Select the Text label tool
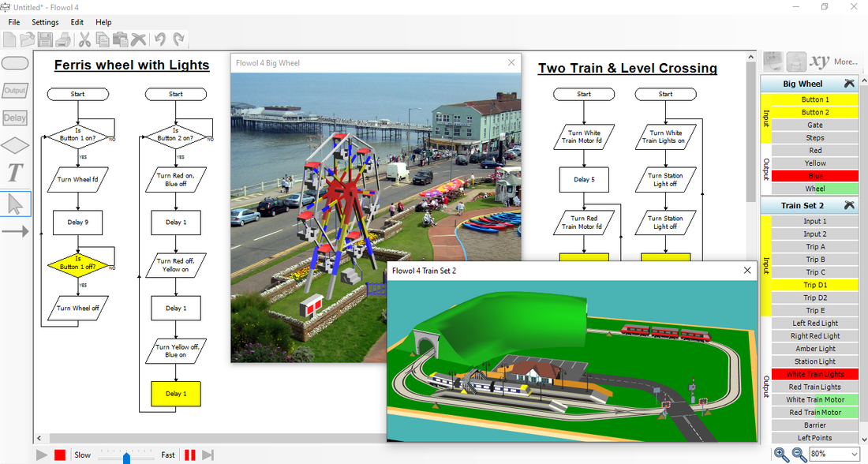This screenshot has width=868, height=464. [15, 173]
